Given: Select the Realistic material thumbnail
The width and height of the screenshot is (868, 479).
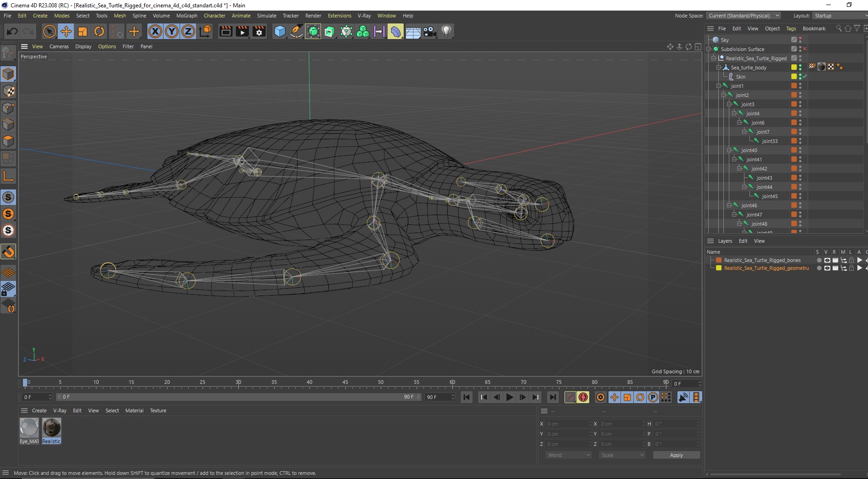Looking at the screenshot, I should [51, 428].
